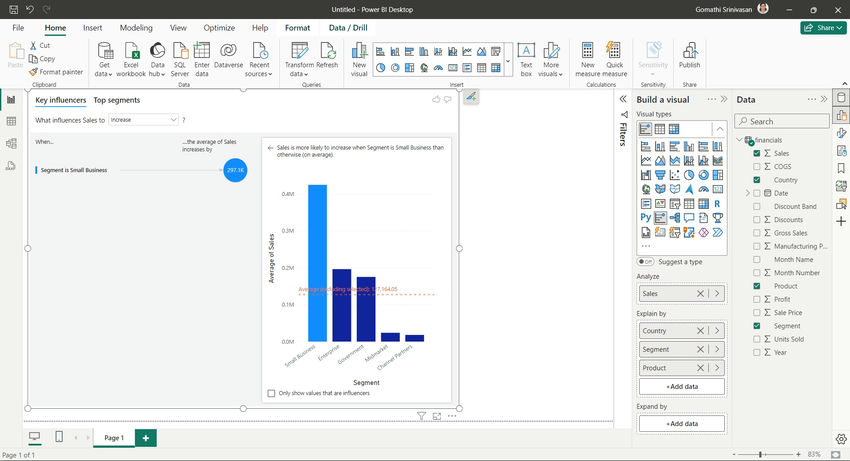Select the Python visual icon
The image size is (850, 461).
(x=645, y=217)
